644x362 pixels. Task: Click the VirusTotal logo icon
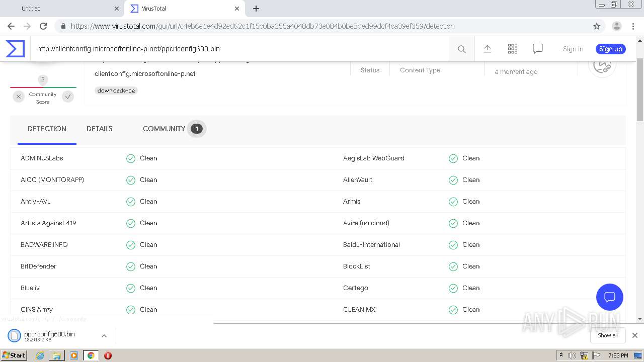15,49
